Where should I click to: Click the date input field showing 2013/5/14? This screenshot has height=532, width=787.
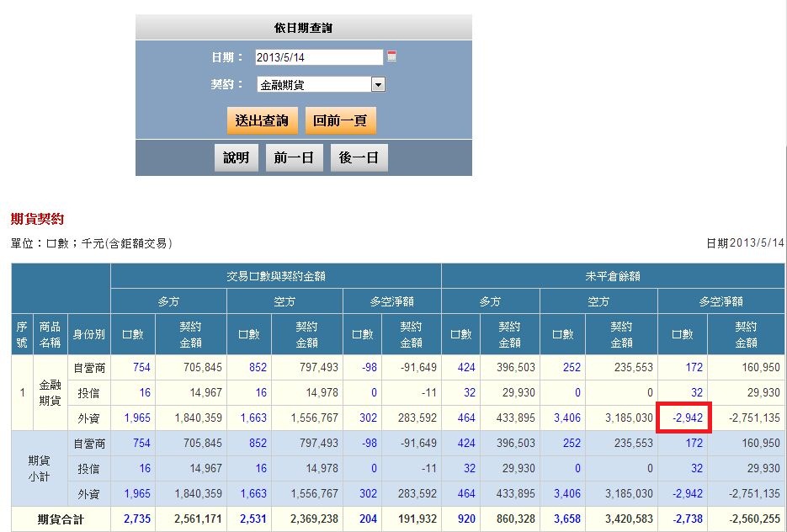tap(319, 57)
